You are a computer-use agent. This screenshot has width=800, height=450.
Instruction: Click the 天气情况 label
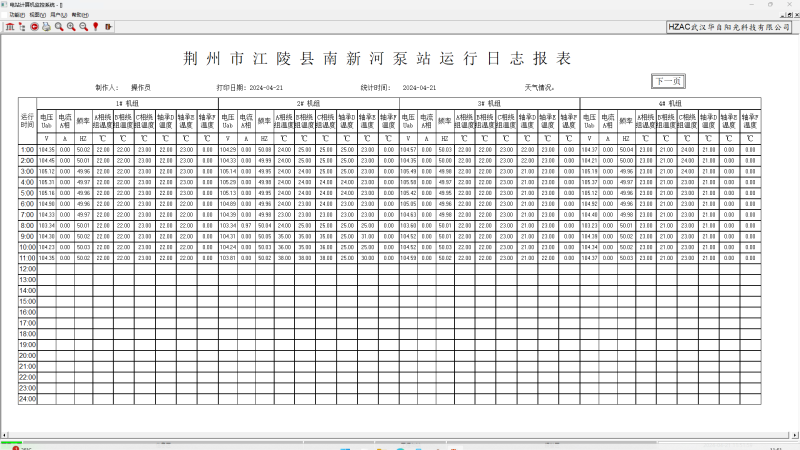[x=539, y=88]
